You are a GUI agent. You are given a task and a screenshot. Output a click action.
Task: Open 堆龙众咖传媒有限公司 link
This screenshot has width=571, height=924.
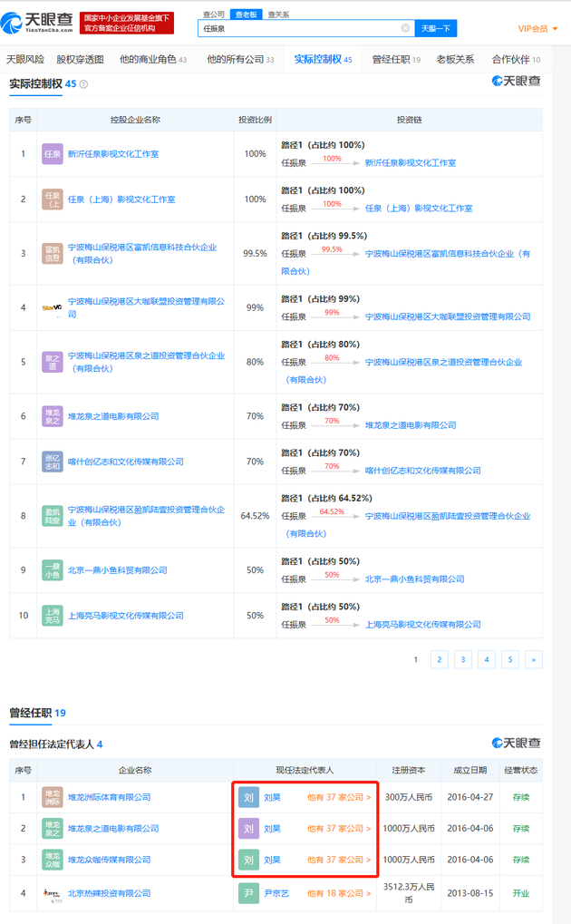tap(109, 860)
